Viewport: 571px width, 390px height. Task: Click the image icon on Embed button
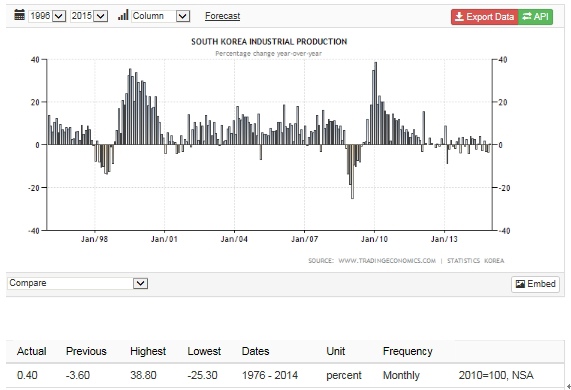coord(520,284)
